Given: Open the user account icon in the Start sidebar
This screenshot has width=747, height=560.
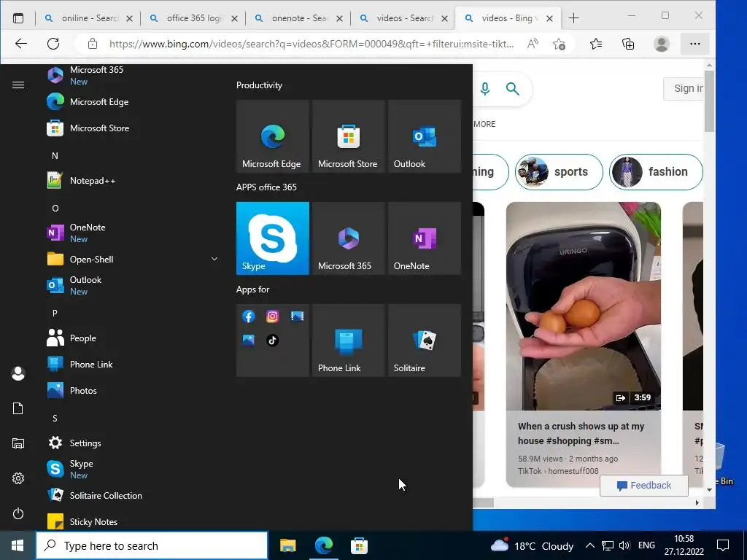Looking at the screenshot, I should [x=18, y=373].
